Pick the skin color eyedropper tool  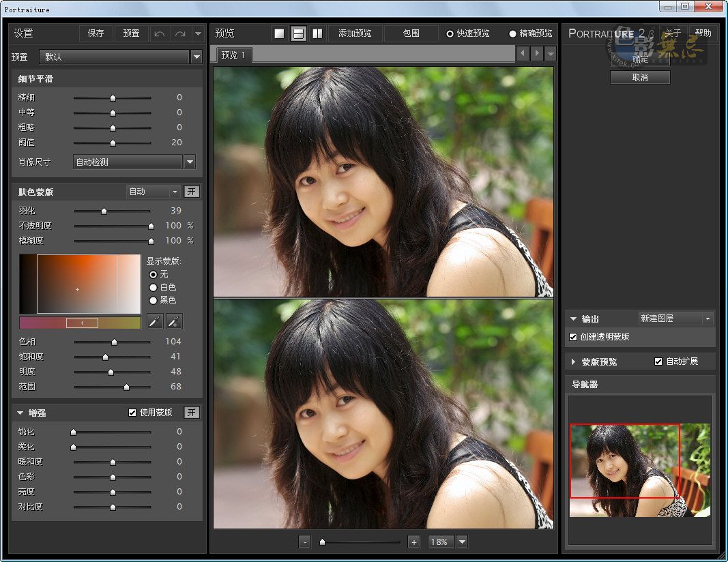click(156, 321)
